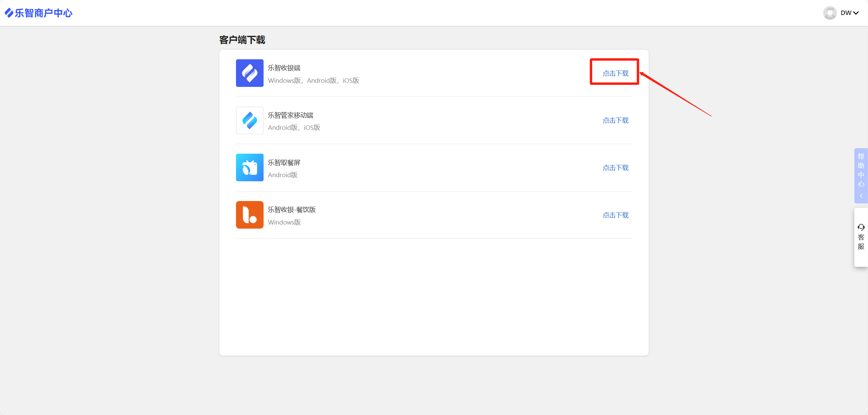Screen dimensions: 868x415
Task: Click the 乐智收银端 app icon
Action: coord(250,73)
